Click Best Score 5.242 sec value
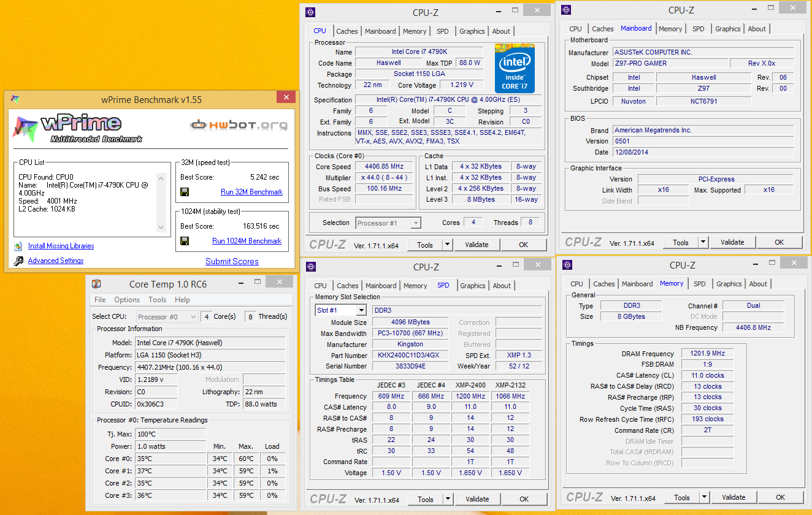Image resolution: width=812 pixels, height=515 pixels. [264, 177]
